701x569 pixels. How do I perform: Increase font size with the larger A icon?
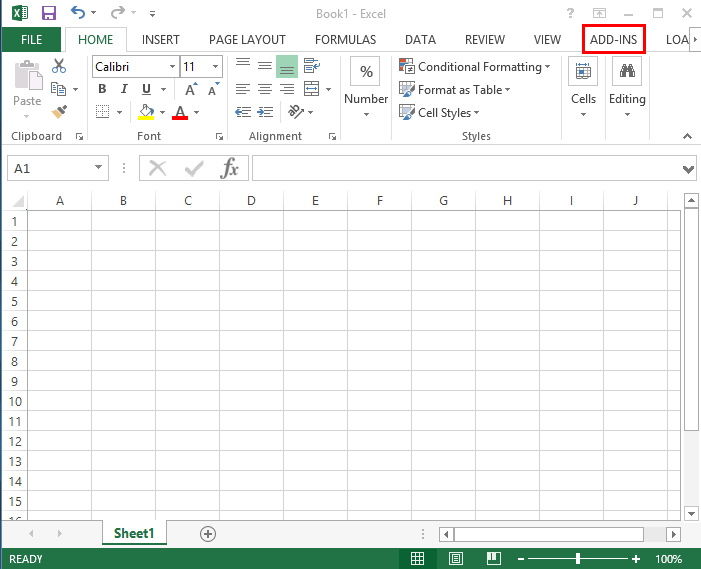tap(190, 89)
